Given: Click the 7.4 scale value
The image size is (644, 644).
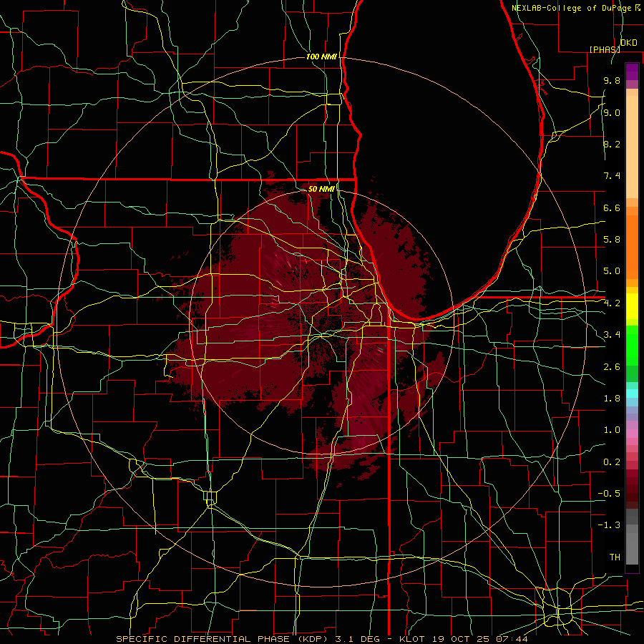Looking at the screenshot, I should coord(612,176).
